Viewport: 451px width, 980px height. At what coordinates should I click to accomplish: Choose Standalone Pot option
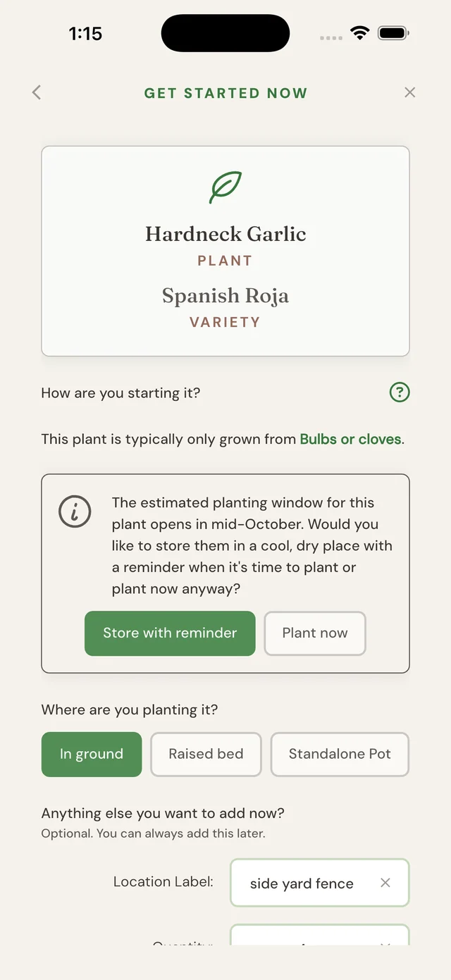pyautogui.click(x=340, y=755)
